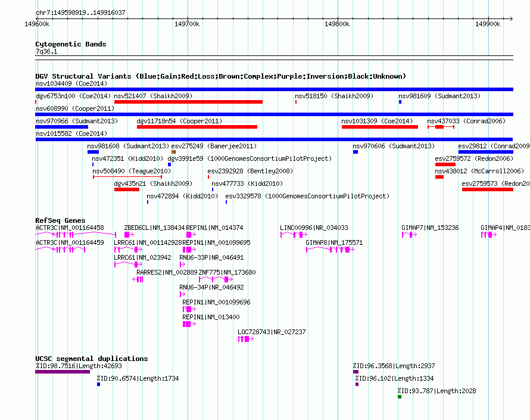The image size is (530, 420).
Task: Select the %ID:93.787 Length:2028 green marker
Action: (x=400, y=397)
